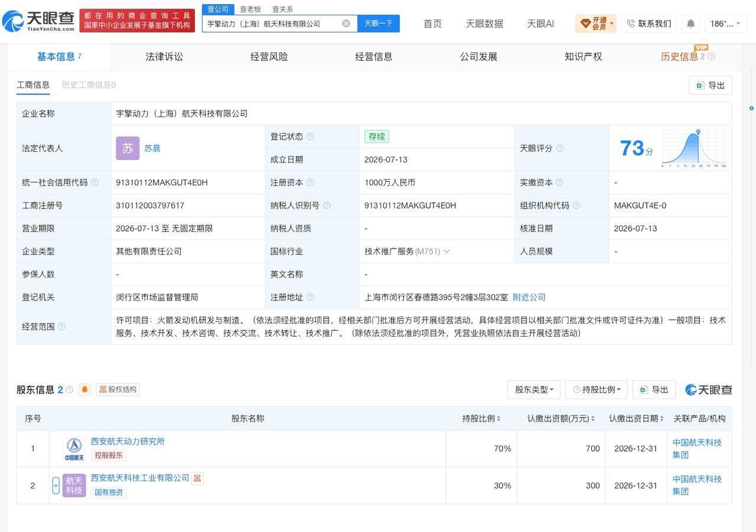Click help icon next to 实缴资本
Viewport: 756px width, 532px height.
tap(559, 182)
